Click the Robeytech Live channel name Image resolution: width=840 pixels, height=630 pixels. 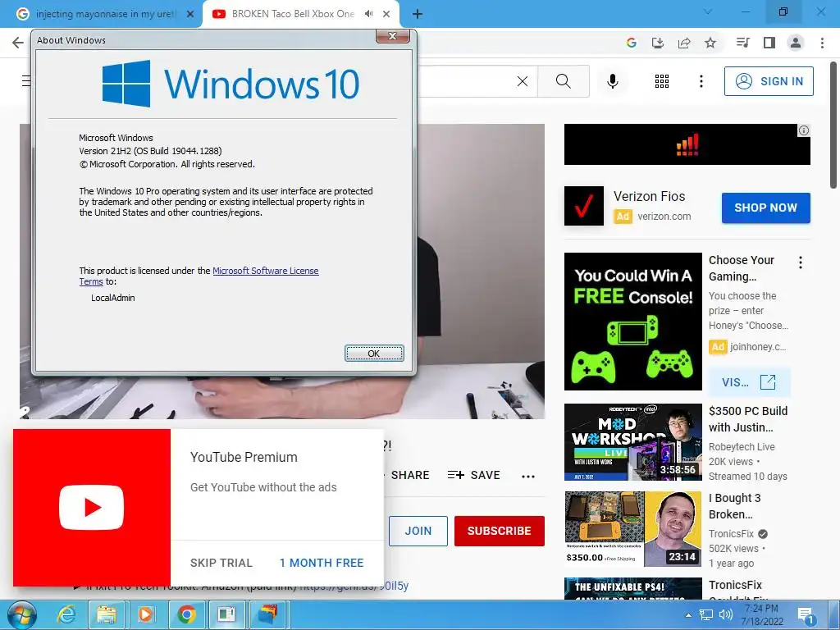click(742, 447)
